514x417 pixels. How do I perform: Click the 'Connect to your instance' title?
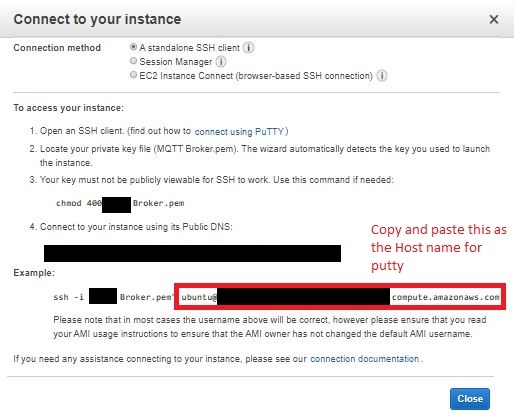point(97,19)
